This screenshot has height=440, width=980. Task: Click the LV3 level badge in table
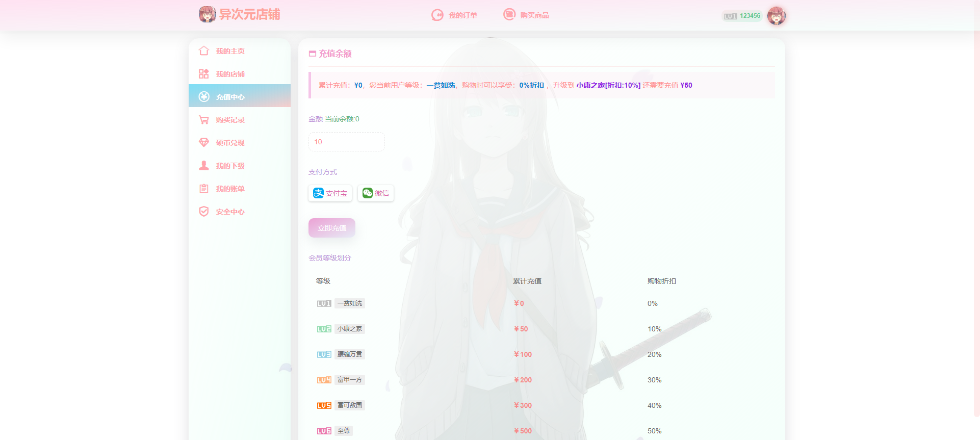tap(324, 354)
